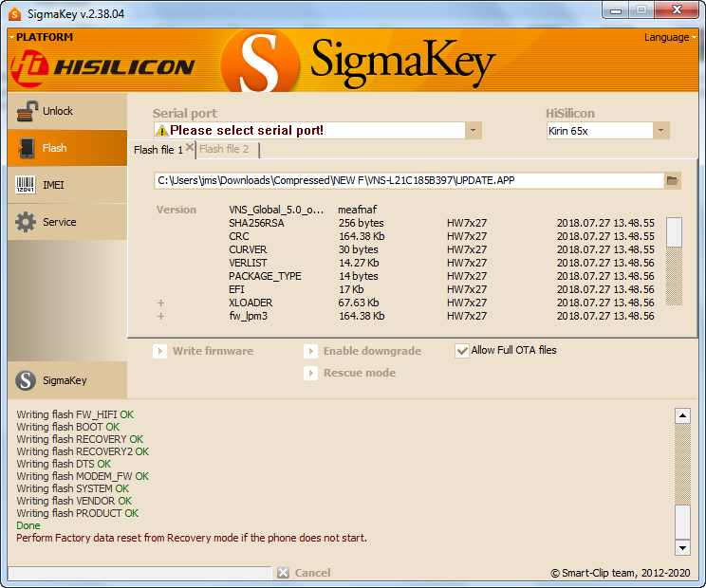Click 'Writing flash SYSTEM OK' log line
This screenshot has height=588, width=706.
point(73,488)
